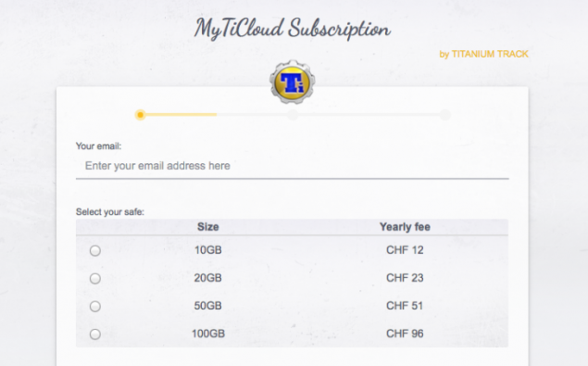Click the CHF 23 price cell

click(405, 278)
